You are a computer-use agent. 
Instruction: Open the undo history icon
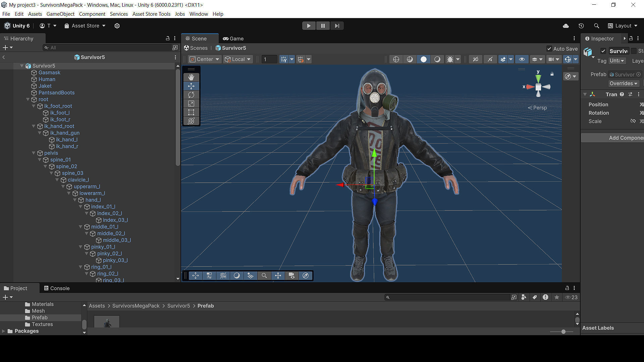(581, 26)
